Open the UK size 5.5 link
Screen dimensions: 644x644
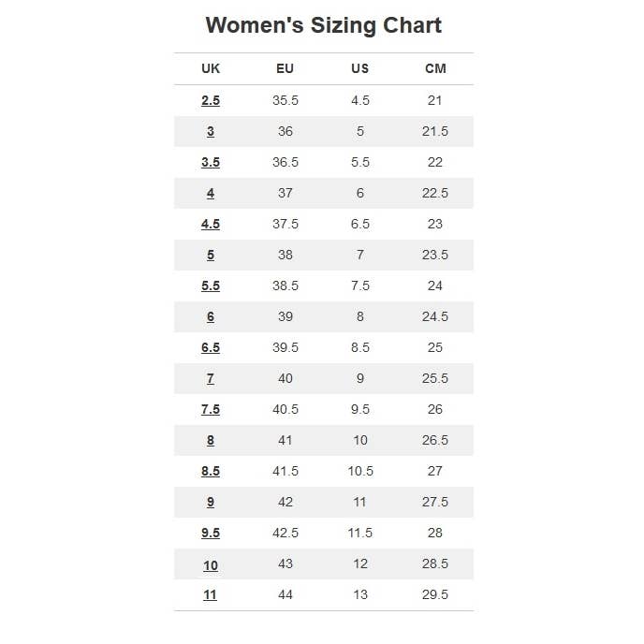(x=211, y=286)
